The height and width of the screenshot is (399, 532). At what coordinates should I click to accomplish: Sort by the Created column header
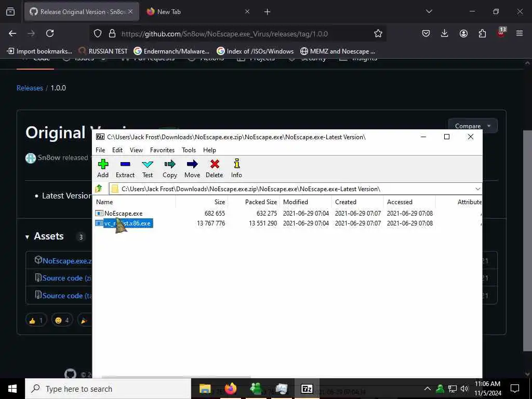tap(357, 202)
